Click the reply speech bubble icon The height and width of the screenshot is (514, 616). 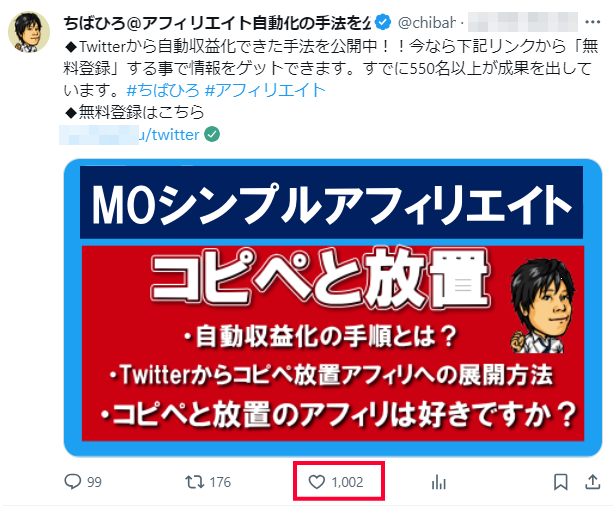(73, 481)
